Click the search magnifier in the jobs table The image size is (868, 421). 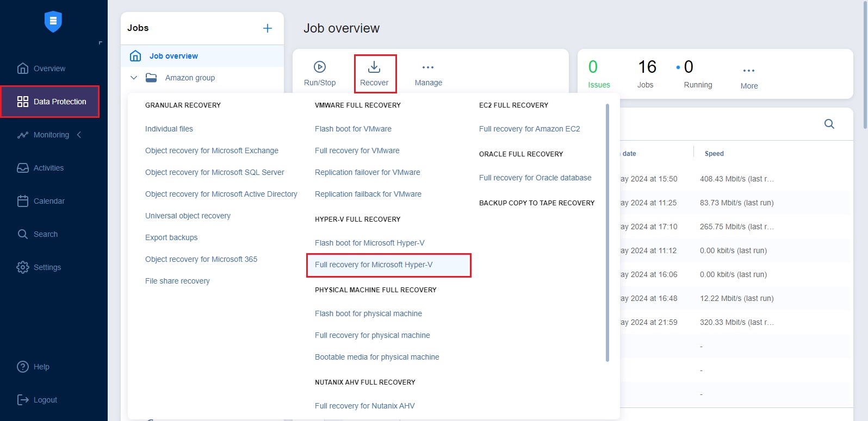tap(829, 124)
